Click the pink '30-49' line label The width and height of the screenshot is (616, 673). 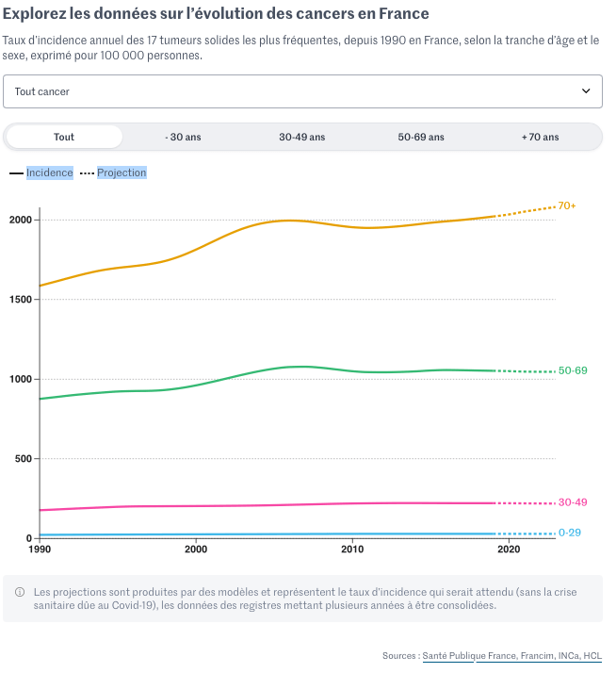click(x=573, y=502)
